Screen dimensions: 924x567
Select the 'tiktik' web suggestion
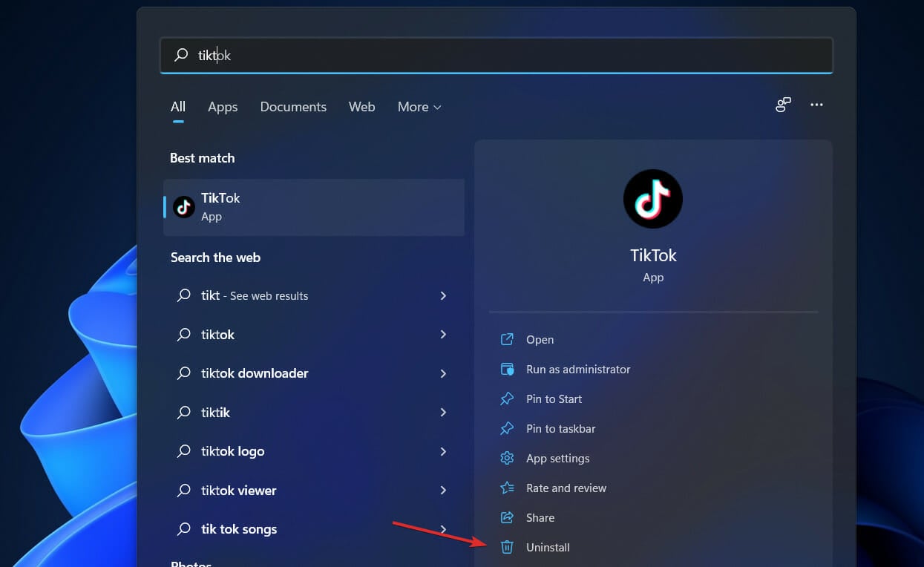pyautogui.click(x=314, y=413)
